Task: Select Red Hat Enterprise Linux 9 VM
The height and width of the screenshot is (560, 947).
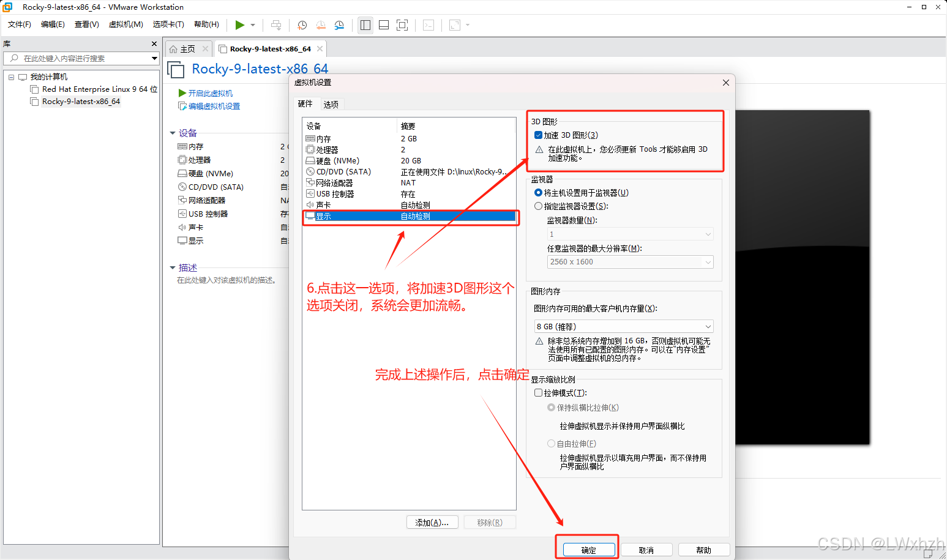Action: click(94, 89)
